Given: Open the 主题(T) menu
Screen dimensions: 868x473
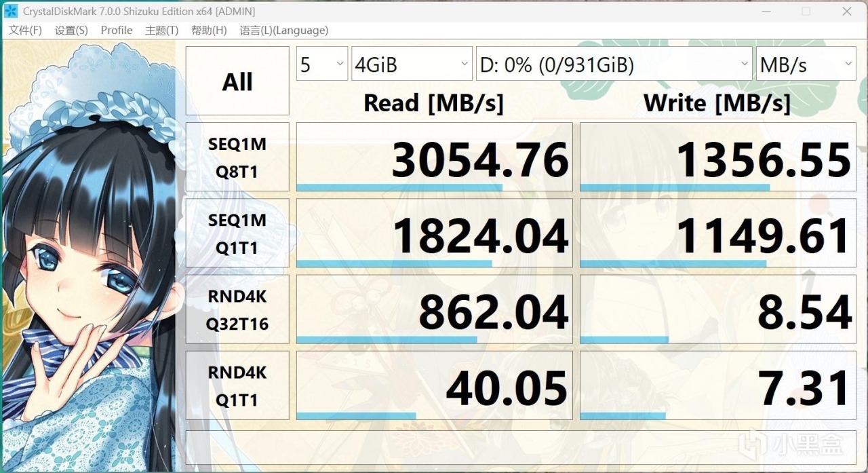Looking at the screenshot, I should coord(161,31).
